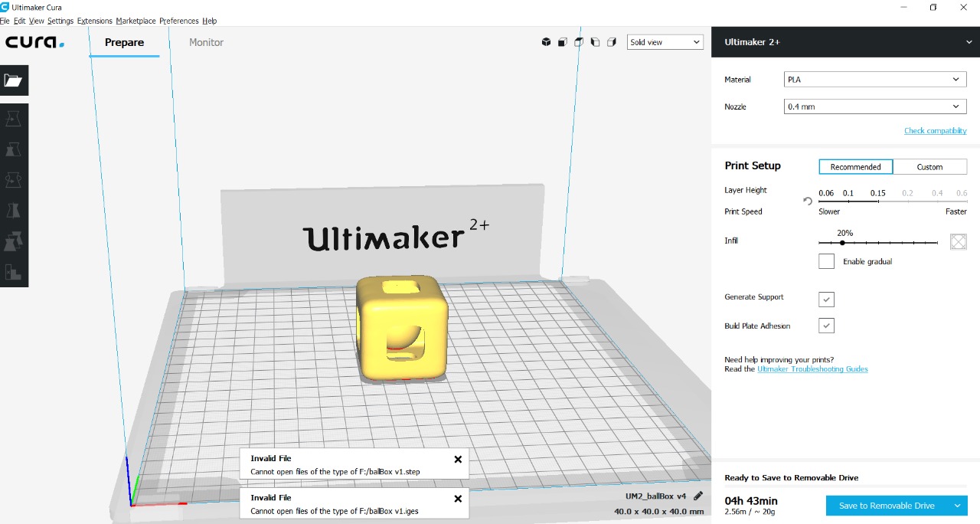
Task: Open the Check compatibility link
Action: click(x=936, y=131)
